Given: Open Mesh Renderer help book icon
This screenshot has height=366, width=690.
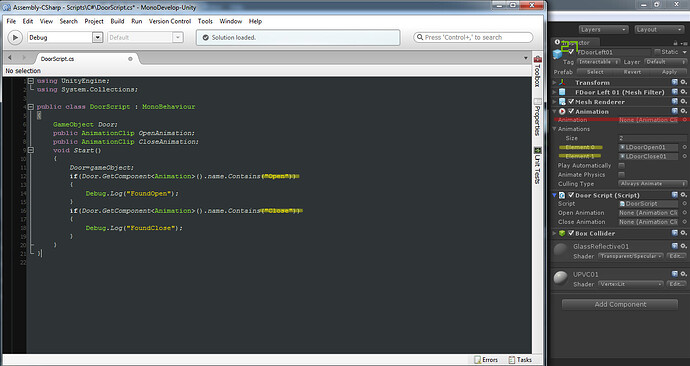Looking at the screenshot, I should (x=675, y=102).
